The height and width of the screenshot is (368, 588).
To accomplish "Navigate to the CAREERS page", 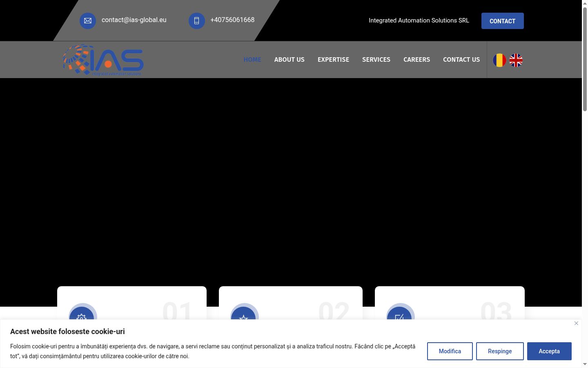I will pos(417,60).
